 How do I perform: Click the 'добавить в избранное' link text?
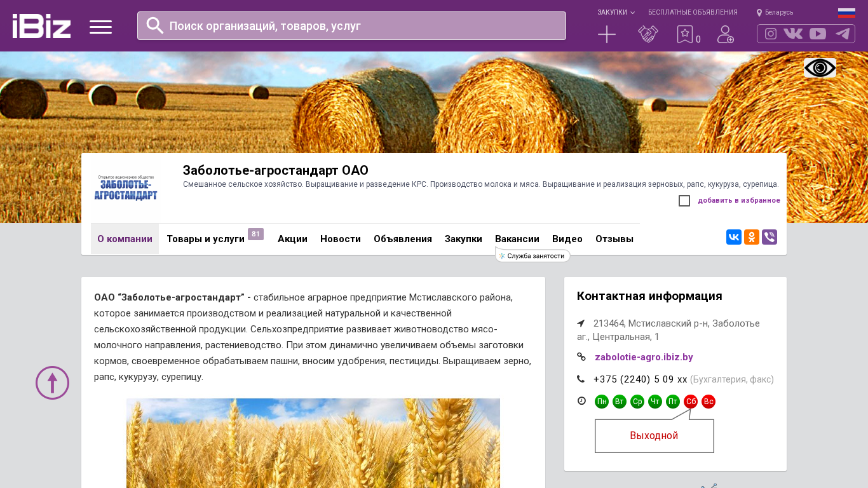pos(739,201)
